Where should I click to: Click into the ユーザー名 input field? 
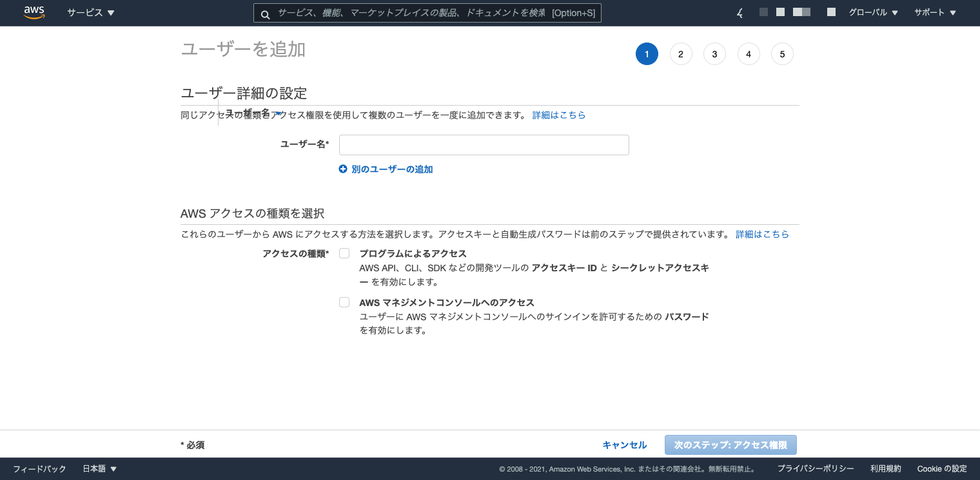click(x=484, y=145)
